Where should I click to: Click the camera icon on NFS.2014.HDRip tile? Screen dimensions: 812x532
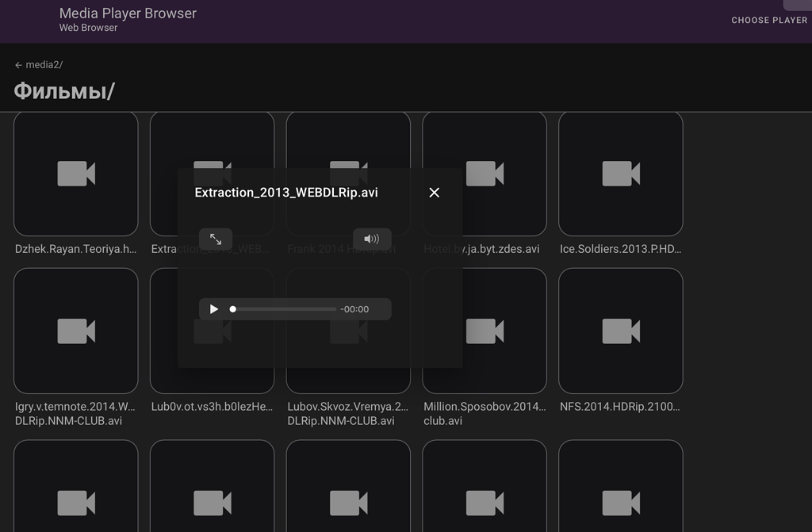click(x=621, y=331)
